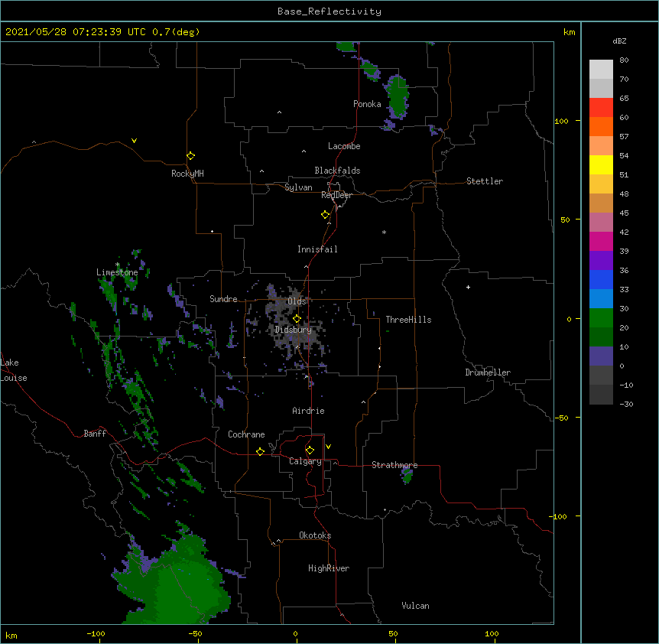659x644 pixels.
Task: Click the bright green 30–20 dBZ swatch
Action: (601, 318)
